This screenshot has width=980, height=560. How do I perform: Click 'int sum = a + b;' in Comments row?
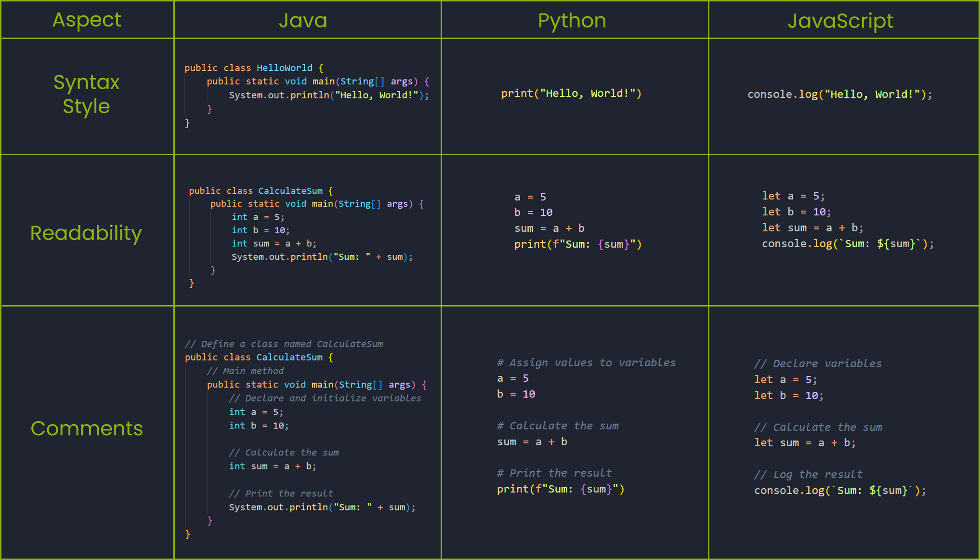[x=273, y=467]
